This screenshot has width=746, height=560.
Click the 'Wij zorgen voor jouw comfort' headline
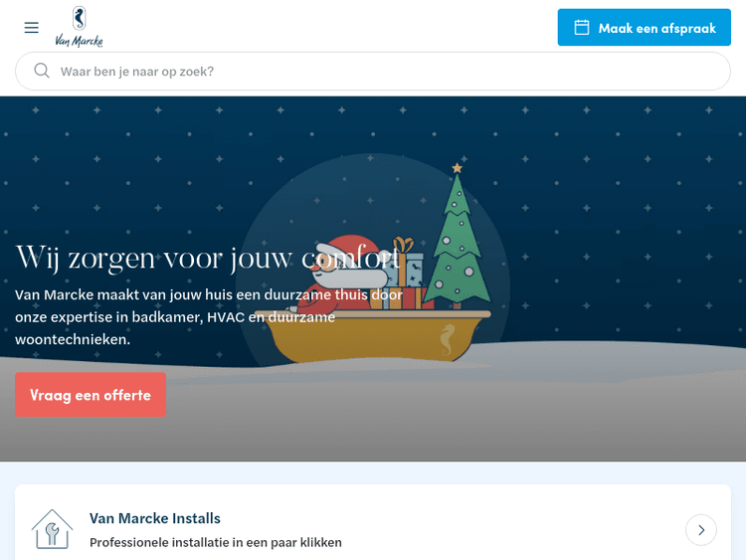(208, 259)
